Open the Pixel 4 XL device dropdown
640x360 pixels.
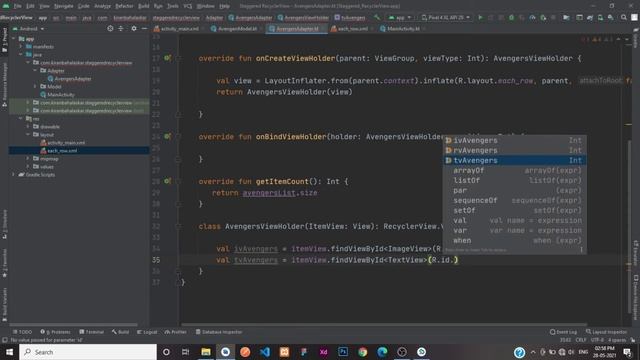pyautogui.click(x=446, y=18)
